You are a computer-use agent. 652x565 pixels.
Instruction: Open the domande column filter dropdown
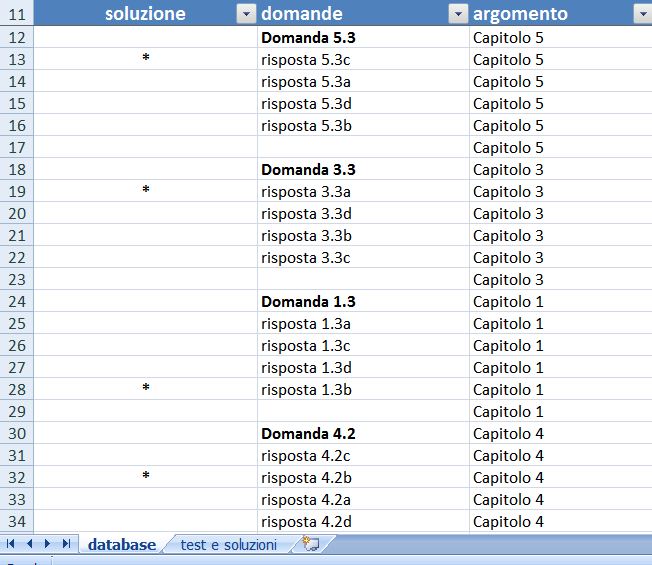tap(458, 14)
